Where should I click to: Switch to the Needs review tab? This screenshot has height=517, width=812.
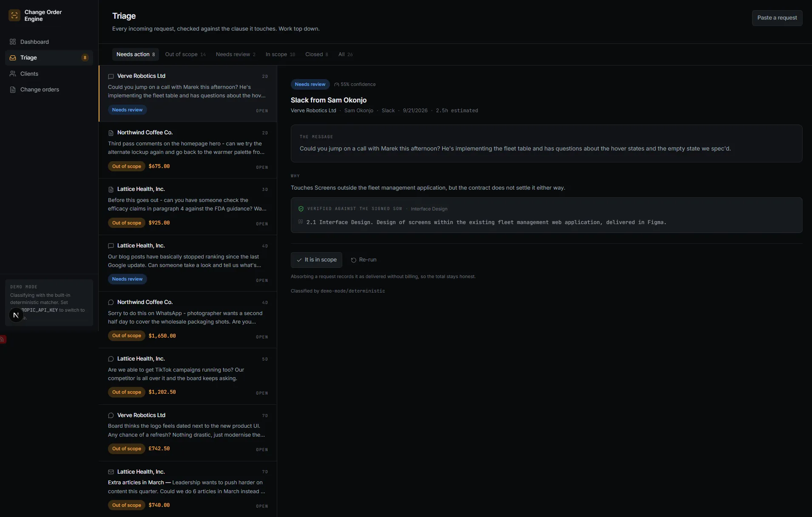pos(236,54)
